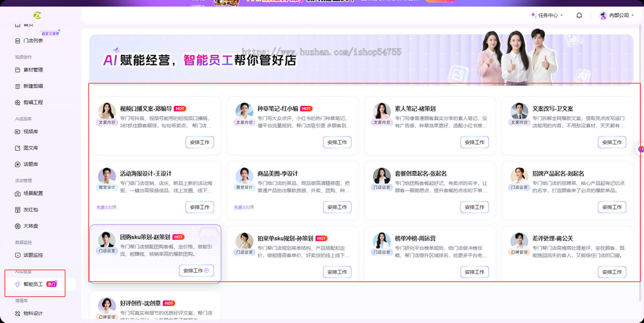Click the 大转盘 sidebar icon
The height and width of the screenshot is (323, 644).
pos(18,226)
